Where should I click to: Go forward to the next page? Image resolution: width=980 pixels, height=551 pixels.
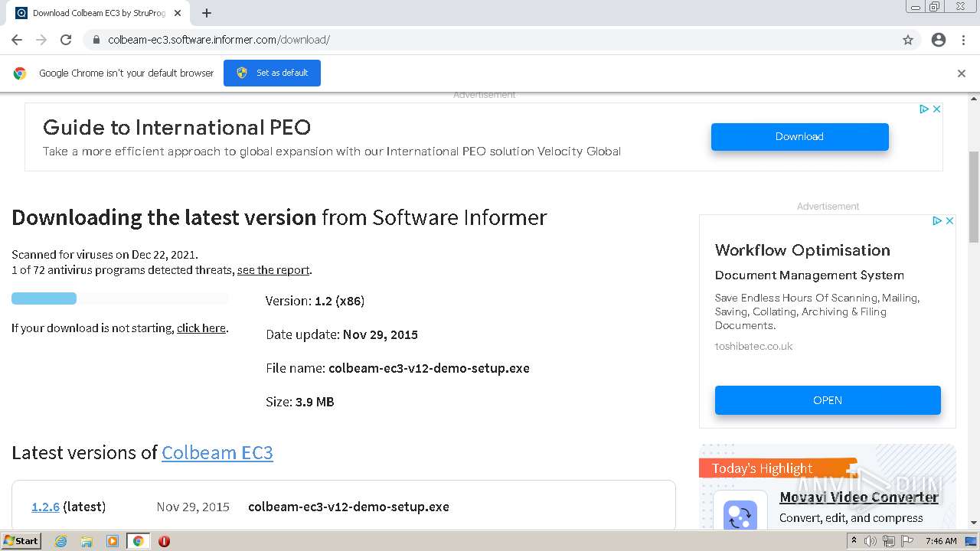coord(41,40)
